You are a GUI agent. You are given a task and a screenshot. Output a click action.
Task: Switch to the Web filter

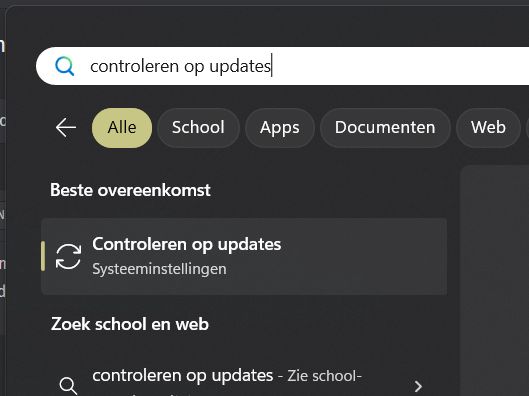(x=488, y=128)
